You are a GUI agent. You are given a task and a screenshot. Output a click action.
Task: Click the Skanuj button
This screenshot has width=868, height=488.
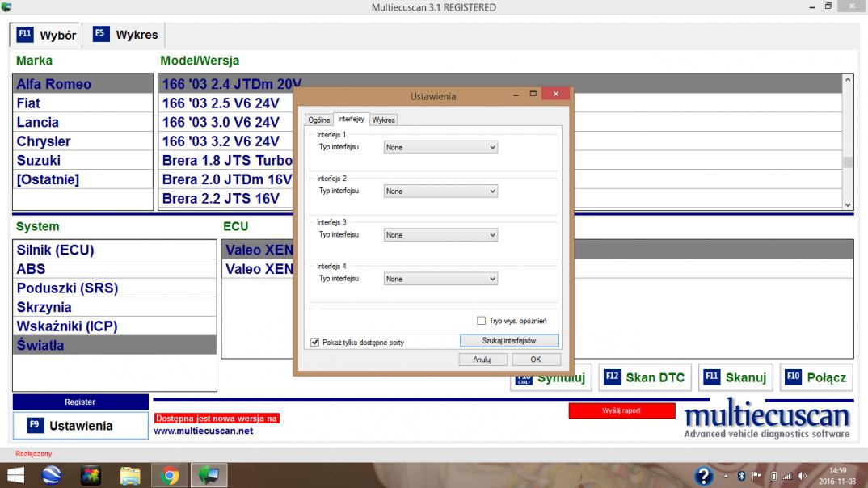(x=735, y=377)
